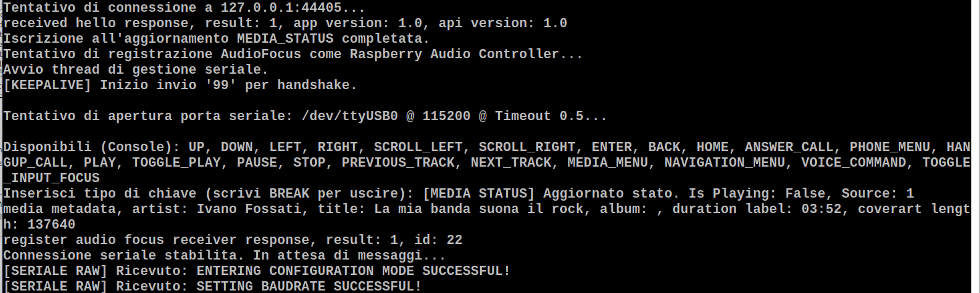This screenshot has height=293, width=980.
Task: Click the IP address 127.0.0.1:44405
Action: (x=281, y=7)
